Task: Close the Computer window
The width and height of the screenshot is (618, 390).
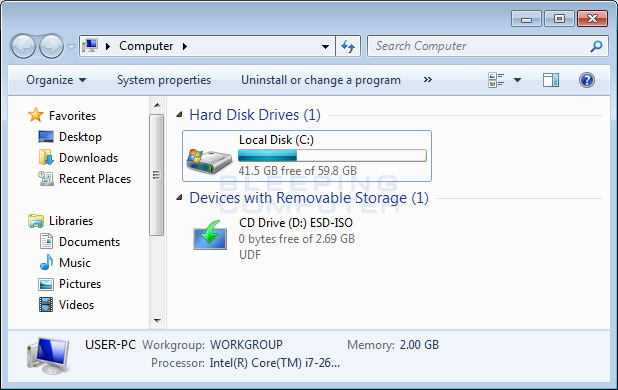Action: [x=592, y=19]
